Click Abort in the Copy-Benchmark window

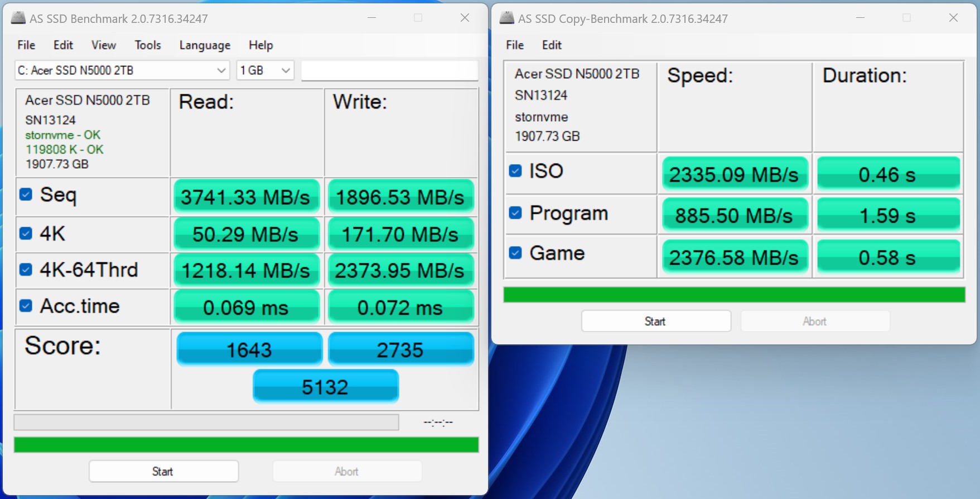click(x=815, y=322)
